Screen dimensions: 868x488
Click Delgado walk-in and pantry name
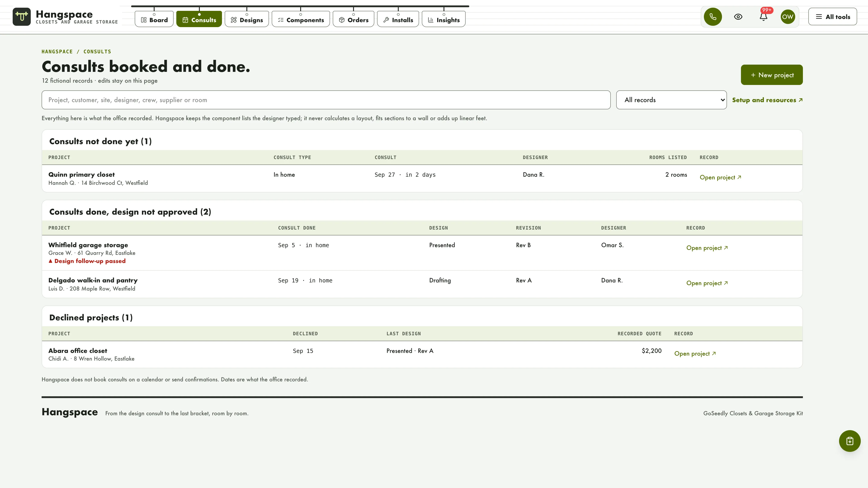93,280
